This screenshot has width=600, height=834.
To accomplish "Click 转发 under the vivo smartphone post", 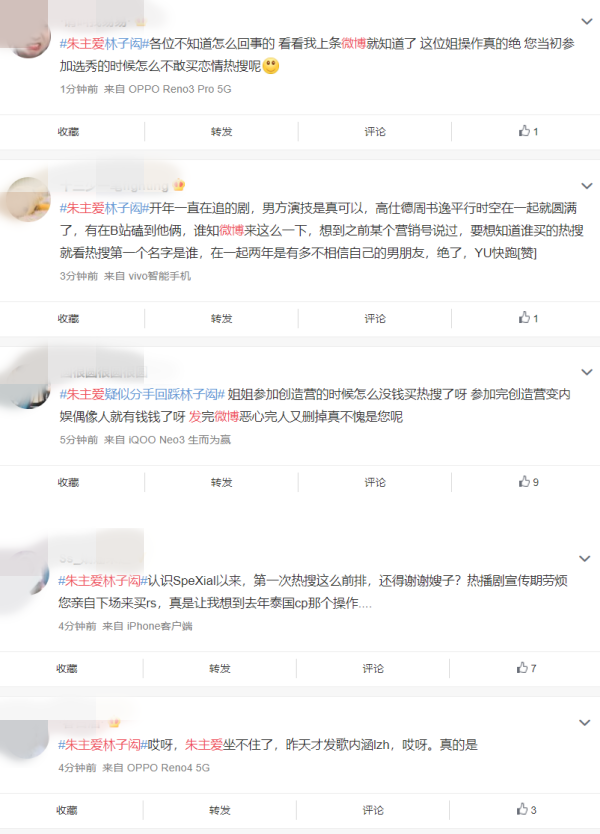I will [x=221, y=318].
